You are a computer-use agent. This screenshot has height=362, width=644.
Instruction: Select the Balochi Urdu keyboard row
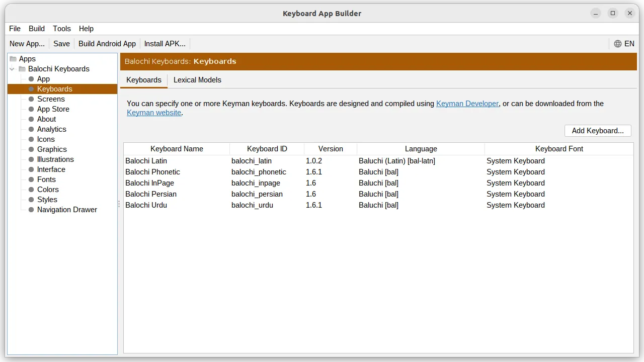[378, 205]
